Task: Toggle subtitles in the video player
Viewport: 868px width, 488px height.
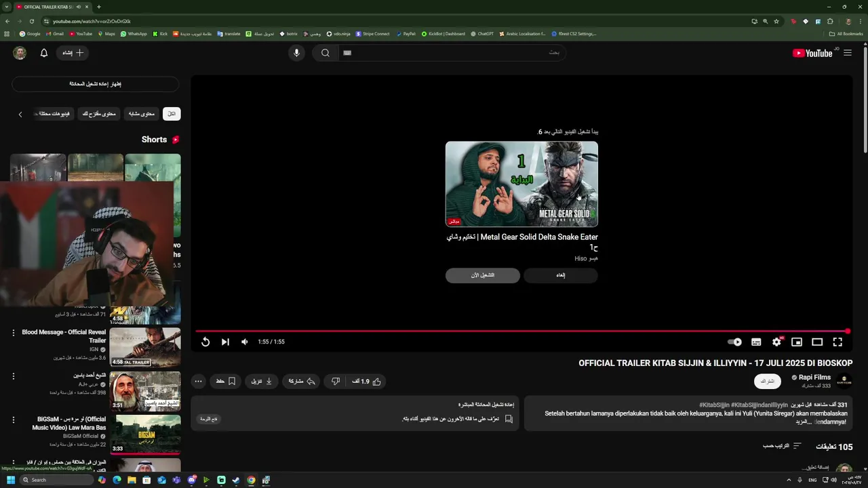Action: click(x=756, y=342)
